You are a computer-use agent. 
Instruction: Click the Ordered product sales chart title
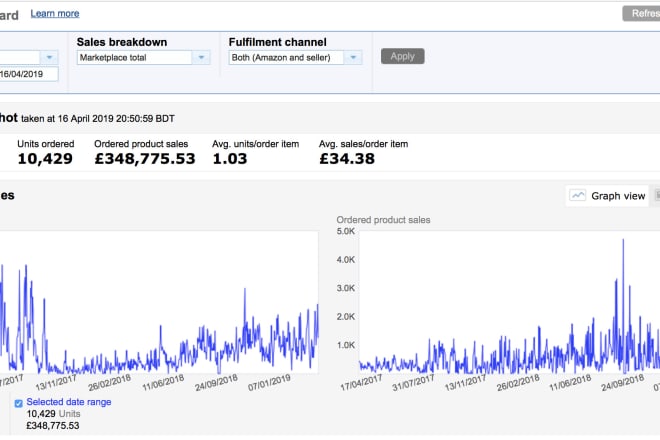383,220
